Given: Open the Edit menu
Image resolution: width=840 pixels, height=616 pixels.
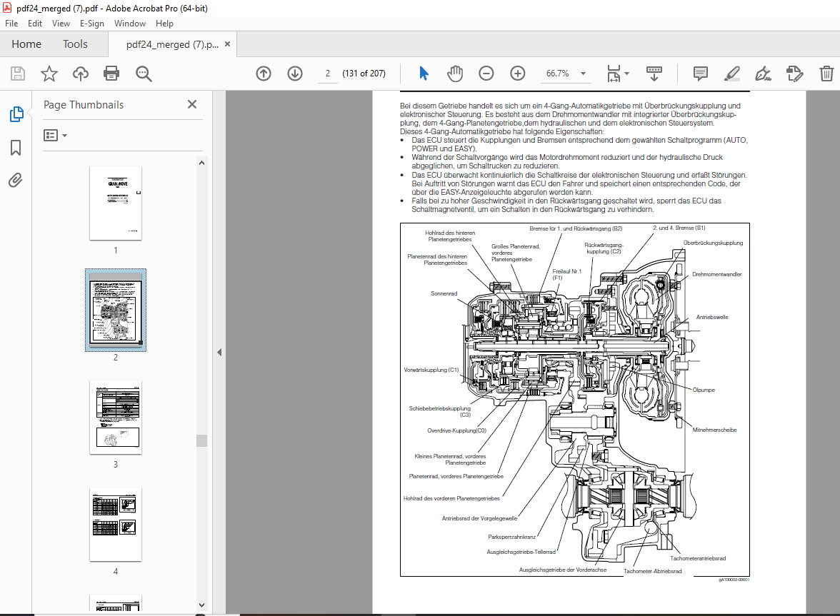Looking at the screenshot, I should pyautogui.click(x=35, y=24).
